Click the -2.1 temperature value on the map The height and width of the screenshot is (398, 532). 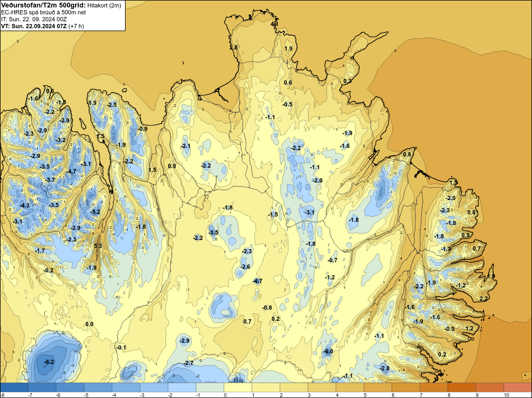point(185,146)
